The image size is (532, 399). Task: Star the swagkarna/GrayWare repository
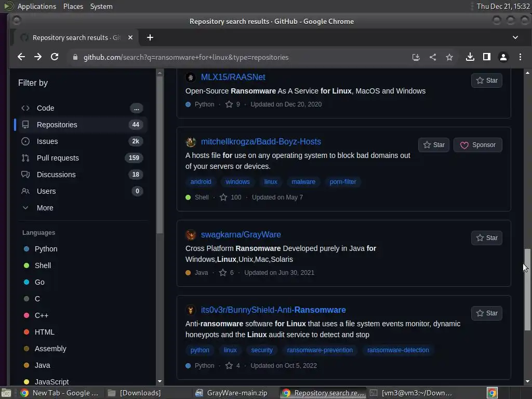coord(486,238)
